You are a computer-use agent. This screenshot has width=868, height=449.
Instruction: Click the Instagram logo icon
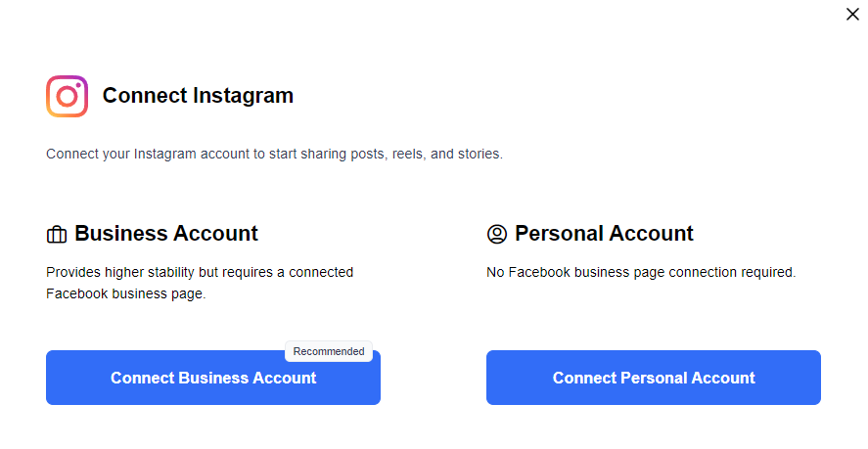(x=68, y=96)
